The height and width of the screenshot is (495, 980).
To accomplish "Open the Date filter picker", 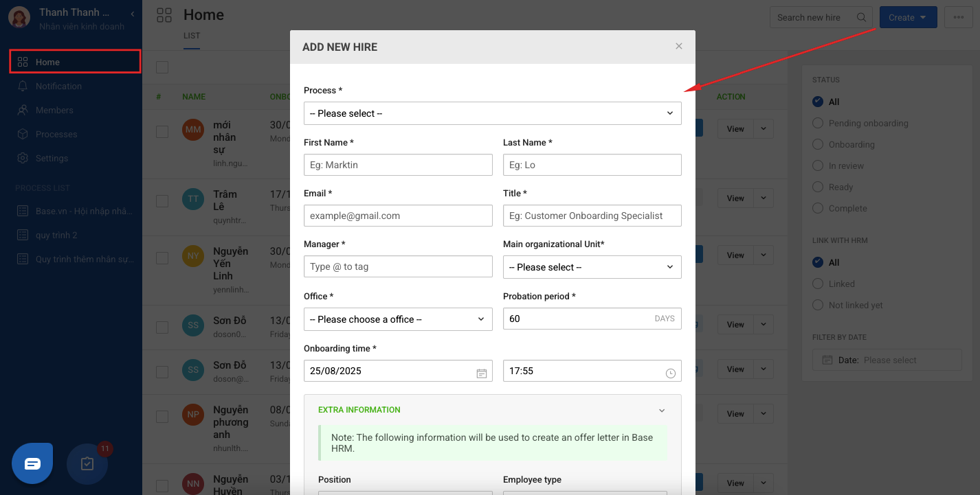I will 887,360.
